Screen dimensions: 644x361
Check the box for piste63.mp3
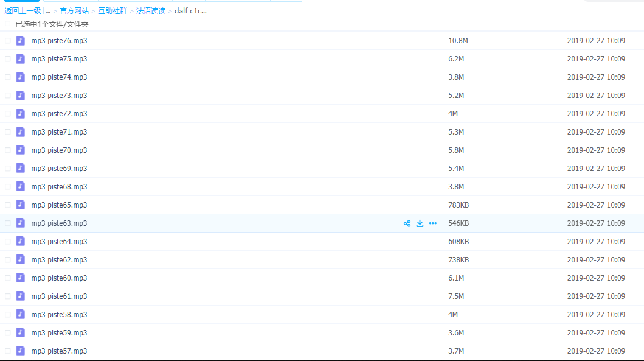tap(7, 223)
